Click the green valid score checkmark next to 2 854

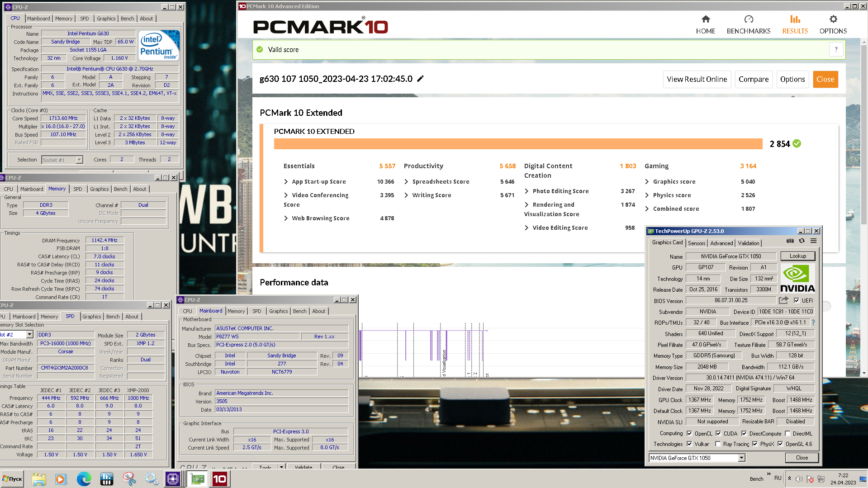pos(797,144)
